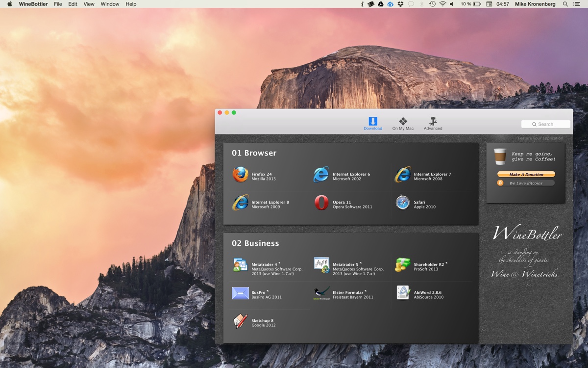
Task: Click the Time Machine status icon
Action: coord(432,4)
